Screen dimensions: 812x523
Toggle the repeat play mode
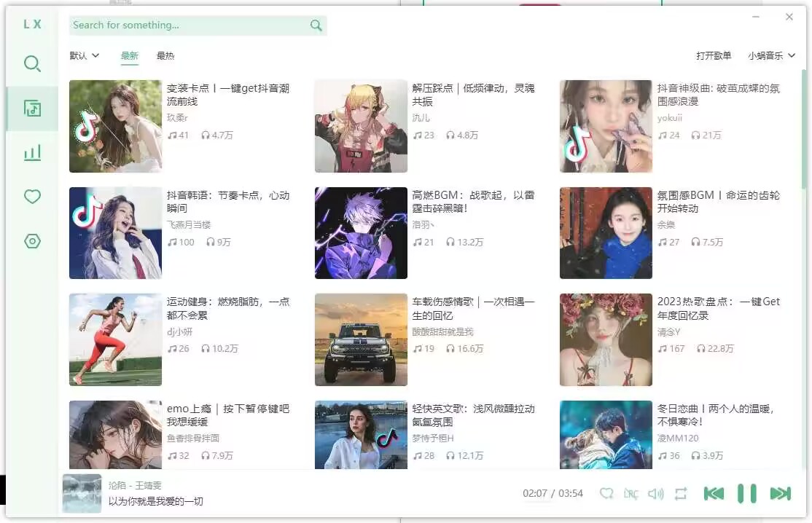pyautogui.click(x=679, y=493)
